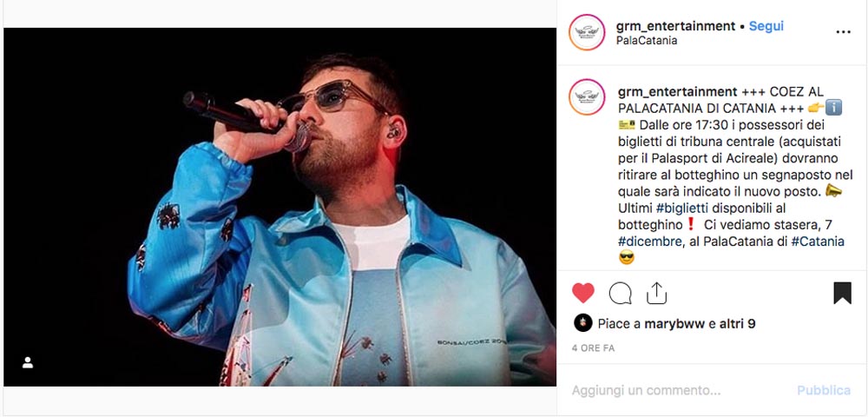This screenshot has height=417, width=868.
Task: Click the #Catania hashtag
Action: coord(817,242)
